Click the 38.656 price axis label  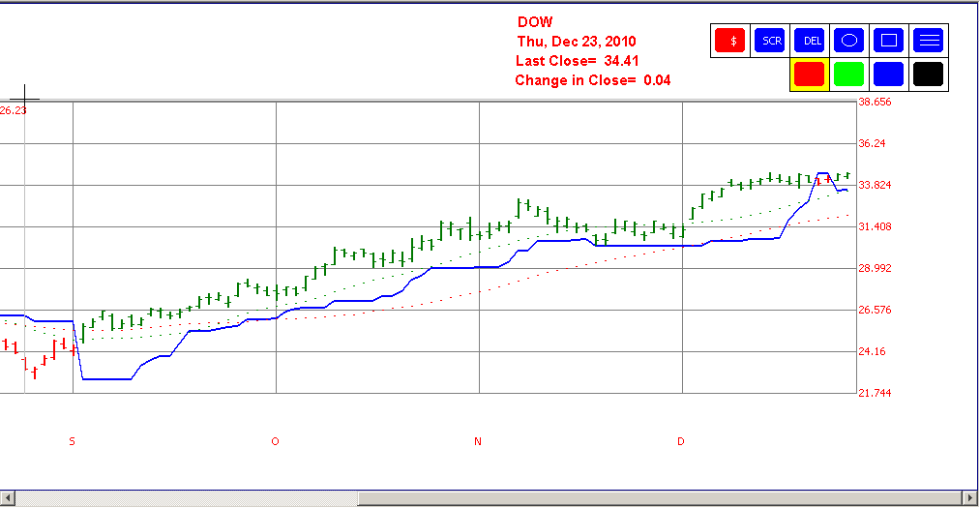click(875, 102)
